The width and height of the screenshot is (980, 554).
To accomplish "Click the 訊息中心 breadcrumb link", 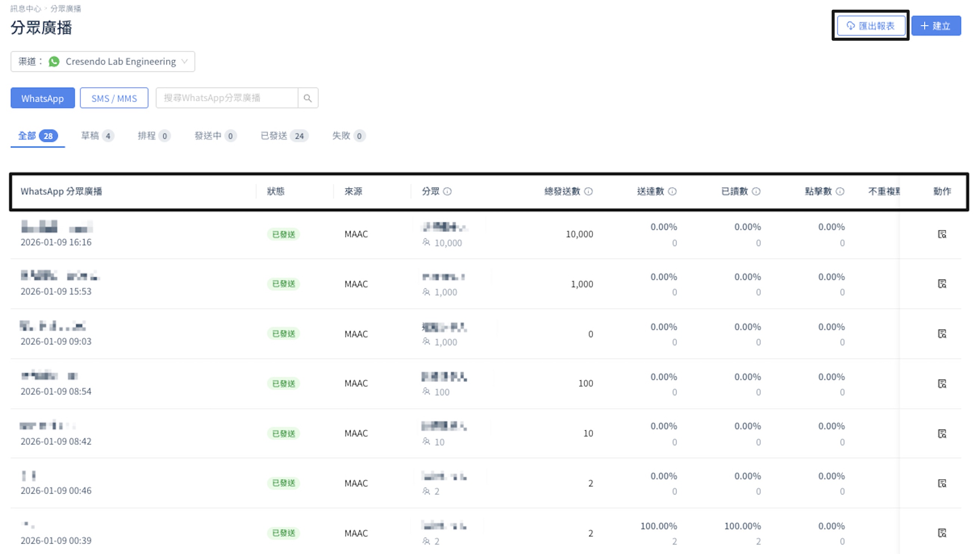I will [x=25, y=8].
